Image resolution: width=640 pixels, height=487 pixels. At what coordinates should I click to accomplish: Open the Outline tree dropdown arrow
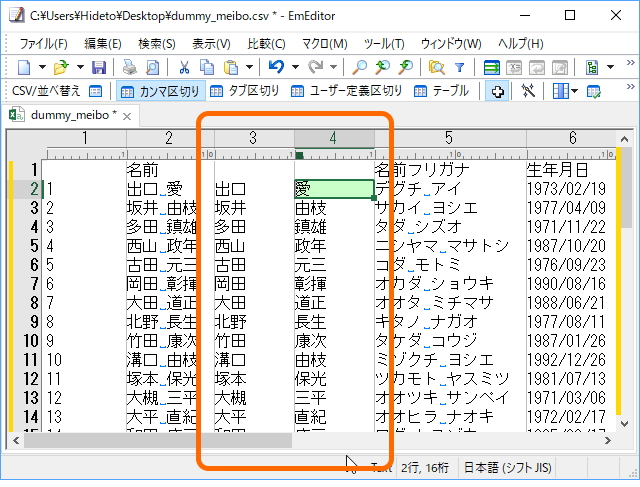click(610, 67)
